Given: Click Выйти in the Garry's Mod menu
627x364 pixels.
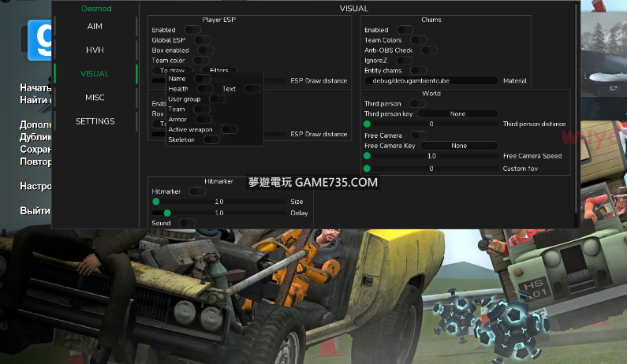Looking at the screenshot, I should point(35,211).
